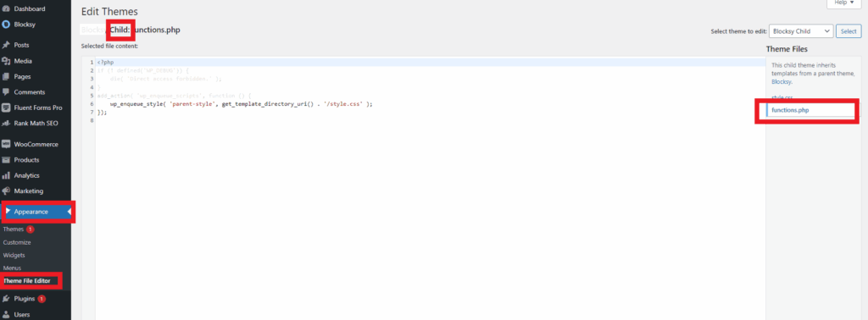
Task: Click the Plugins icon
Action: (6, 299)
